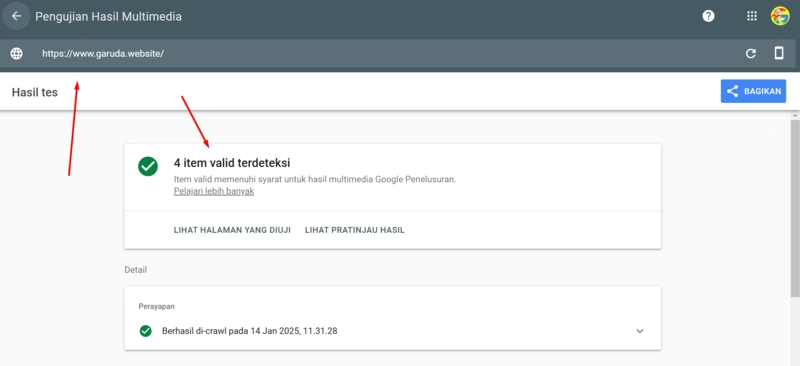Viewport: 800px width, 366px height.
Task: Click the Hasil tes heading
Action: (x=35, y=92)
